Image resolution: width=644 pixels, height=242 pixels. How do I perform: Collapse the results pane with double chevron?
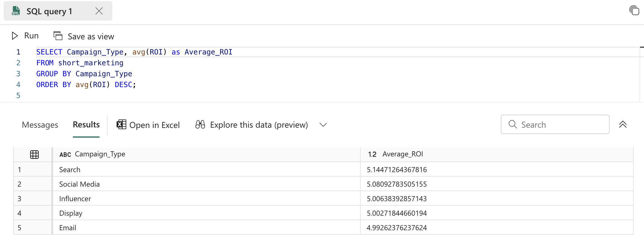point(623,124)
